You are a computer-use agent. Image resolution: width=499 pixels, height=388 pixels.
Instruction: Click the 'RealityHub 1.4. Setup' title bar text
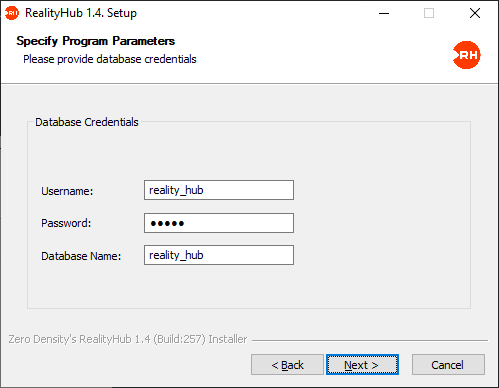(x=81, y=13)
